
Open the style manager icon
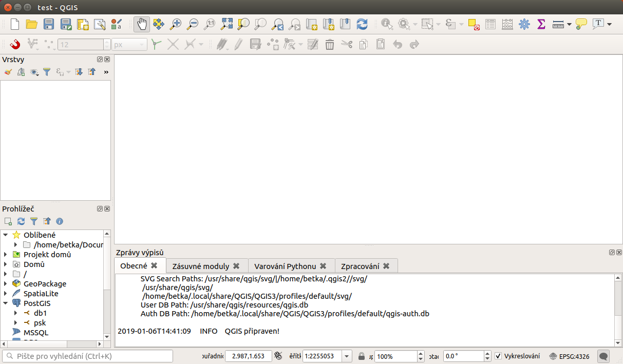[x=117, y=24]
